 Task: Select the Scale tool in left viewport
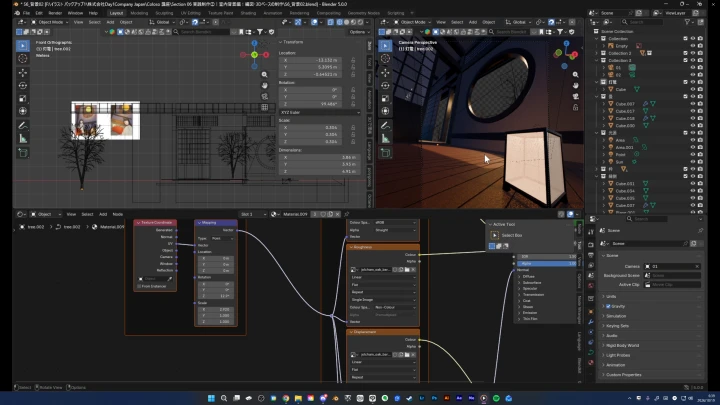pyautogui.click(x=22, y=98)
